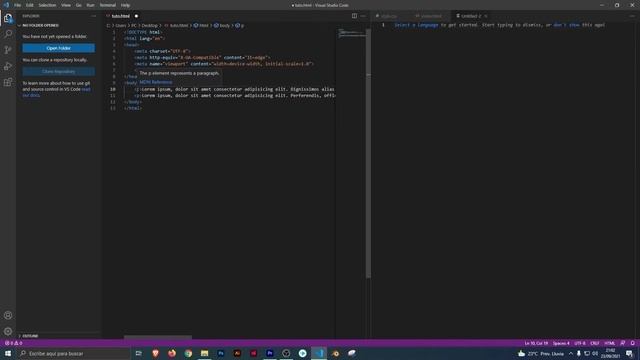Click the horizontal scrollbar of tuto.html editor

[158, 337]
